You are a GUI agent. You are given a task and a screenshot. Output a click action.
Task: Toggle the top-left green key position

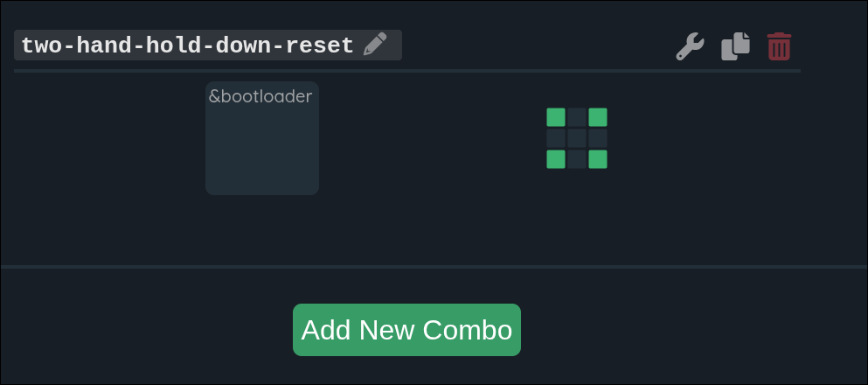click(x=556, y=117)
